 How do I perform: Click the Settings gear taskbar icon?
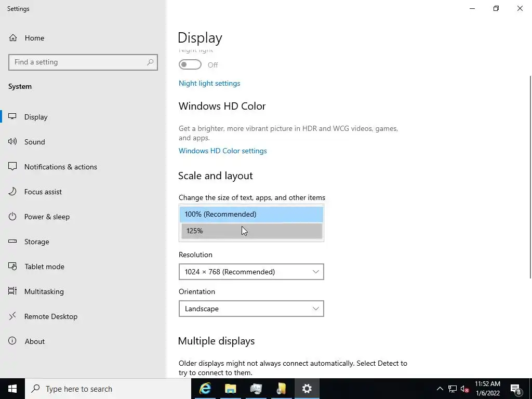tap(307, 389)
